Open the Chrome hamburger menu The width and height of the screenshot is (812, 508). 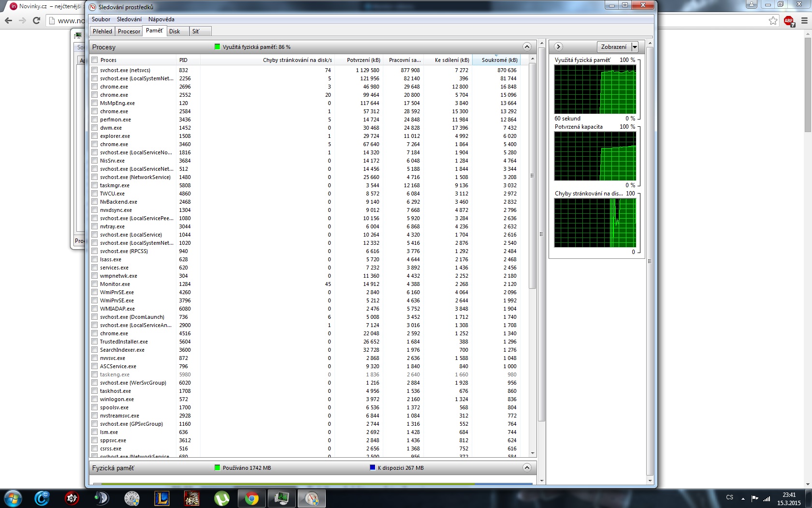tap(804, 21)
